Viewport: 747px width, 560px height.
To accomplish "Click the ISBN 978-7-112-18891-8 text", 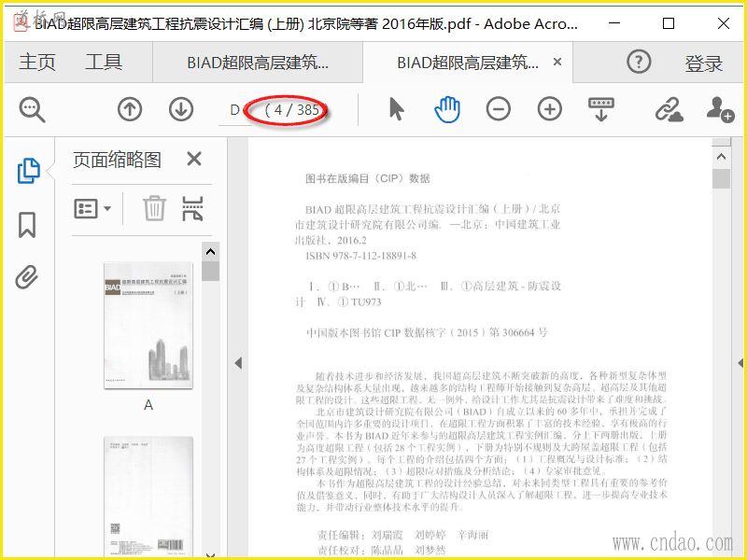I will [x=360, y=256].
